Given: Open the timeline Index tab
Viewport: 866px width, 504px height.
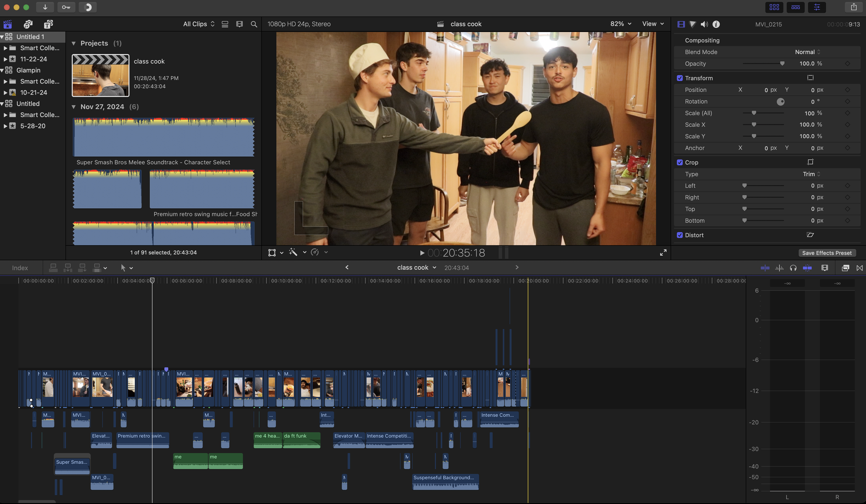Looking at the screenshot, I should [x=20, y=268].
